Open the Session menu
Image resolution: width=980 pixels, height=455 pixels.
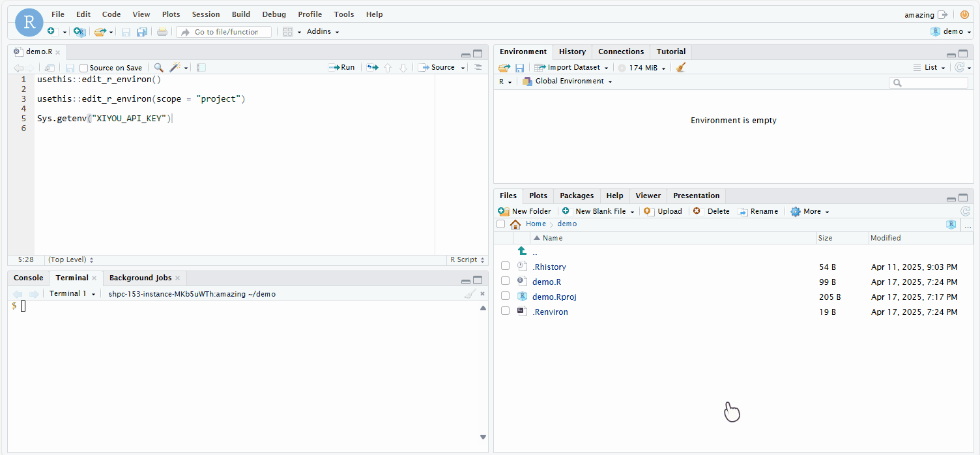[x=205, y=14]
